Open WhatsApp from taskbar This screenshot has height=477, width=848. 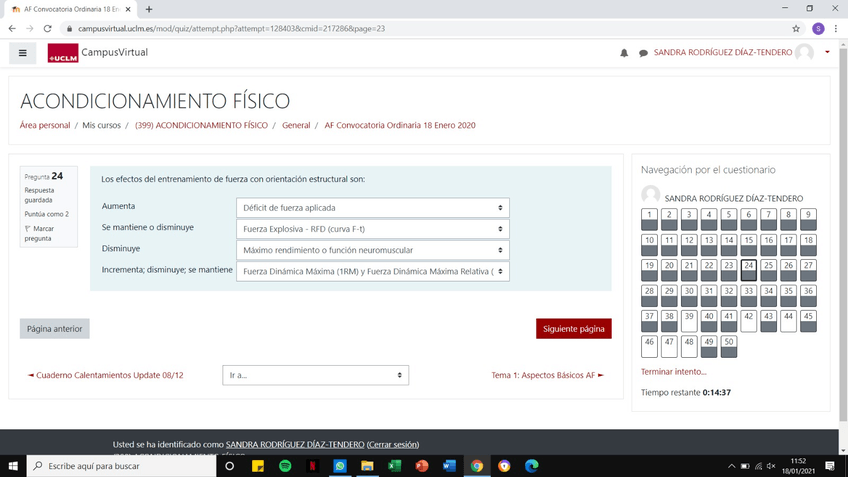(x=340, y=466)
